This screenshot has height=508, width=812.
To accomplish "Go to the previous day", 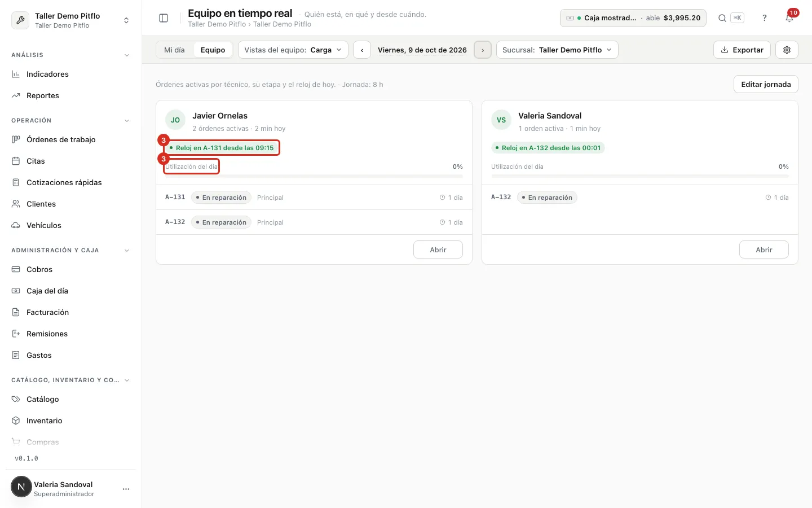I will [362, 50].
